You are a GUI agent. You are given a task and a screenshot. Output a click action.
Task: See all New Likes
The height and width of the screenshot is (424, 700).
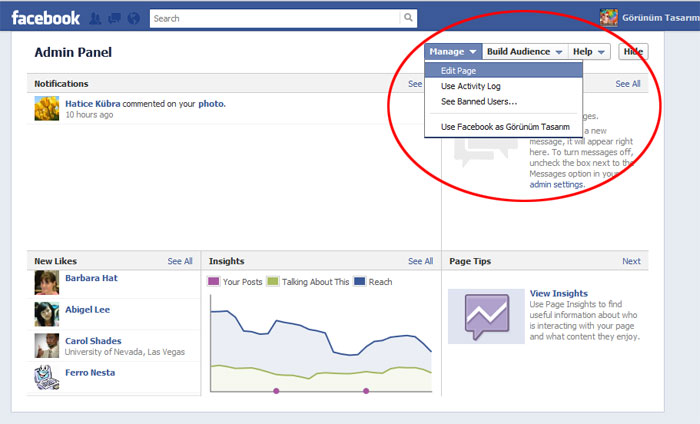click(x=180, y=261)
